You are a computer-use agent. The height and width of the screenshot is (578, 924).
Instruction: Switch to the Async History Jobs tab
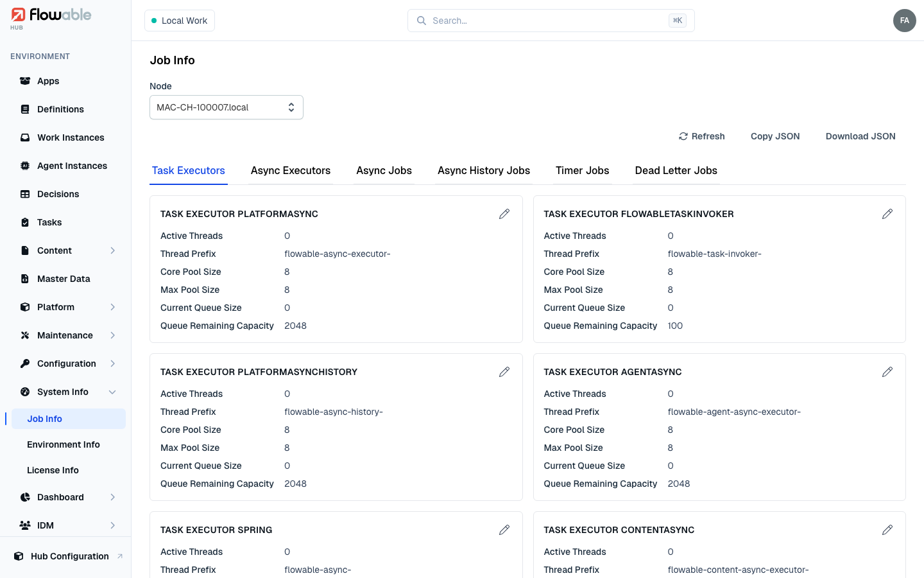(x=484, y=170)
